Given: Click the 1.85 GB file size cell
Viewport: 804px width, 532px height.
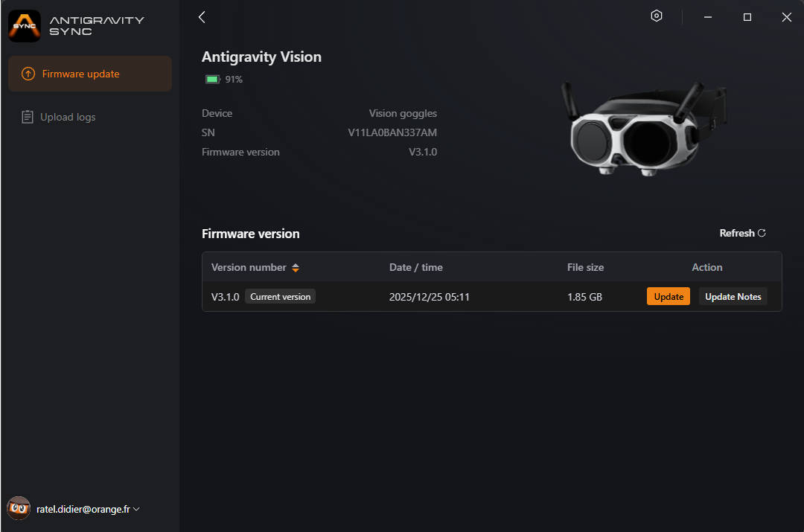Looking at the screenshot, I should (x=584, y=297).
